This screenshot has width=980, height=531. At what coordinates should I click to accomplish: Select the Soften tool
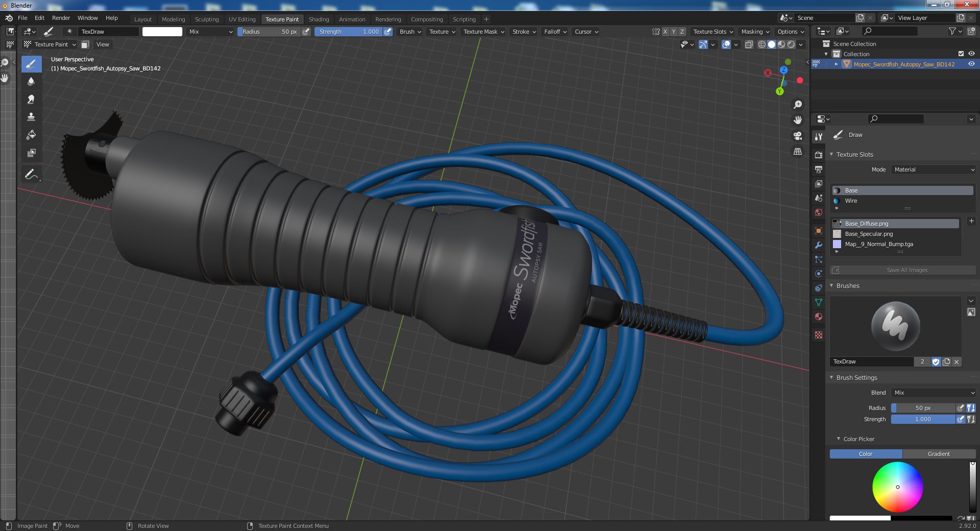[x=31, y=81]
